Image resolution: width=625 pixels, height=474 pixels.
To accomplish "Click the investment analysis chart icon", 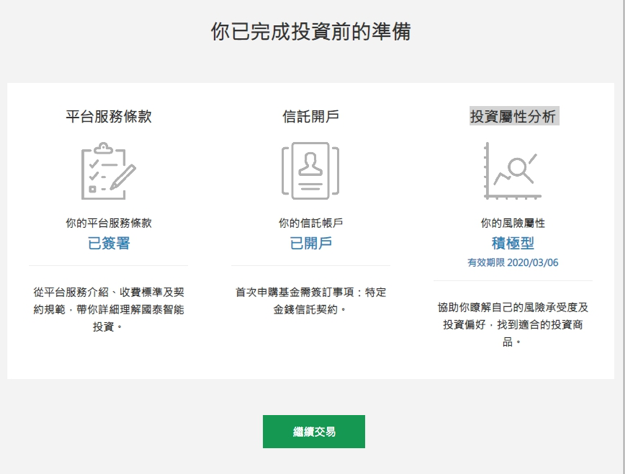I will pos(512,171).
